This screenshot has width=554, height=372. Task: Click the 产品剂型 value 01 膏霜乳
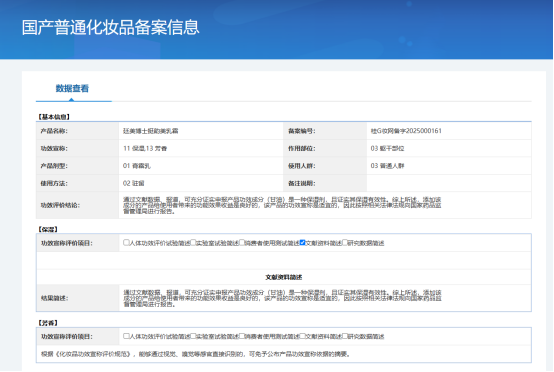click(x=137, y=166)
